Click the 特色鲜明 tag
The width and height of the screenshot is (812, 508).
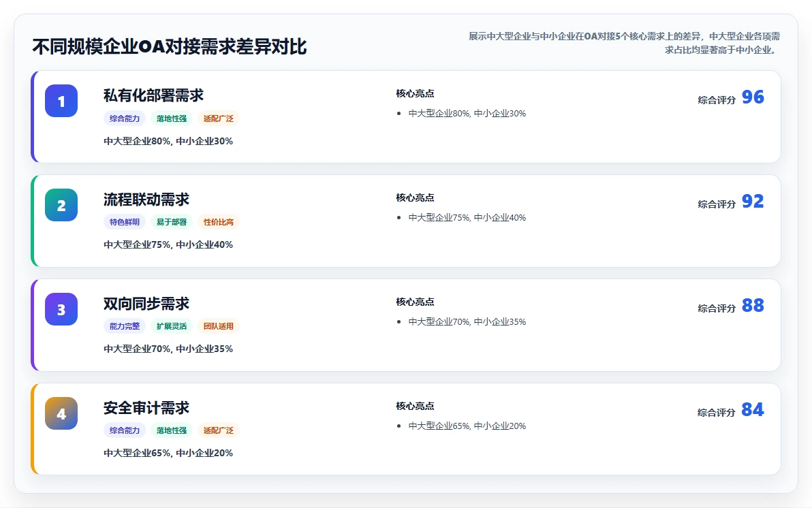tap(124, 222)
